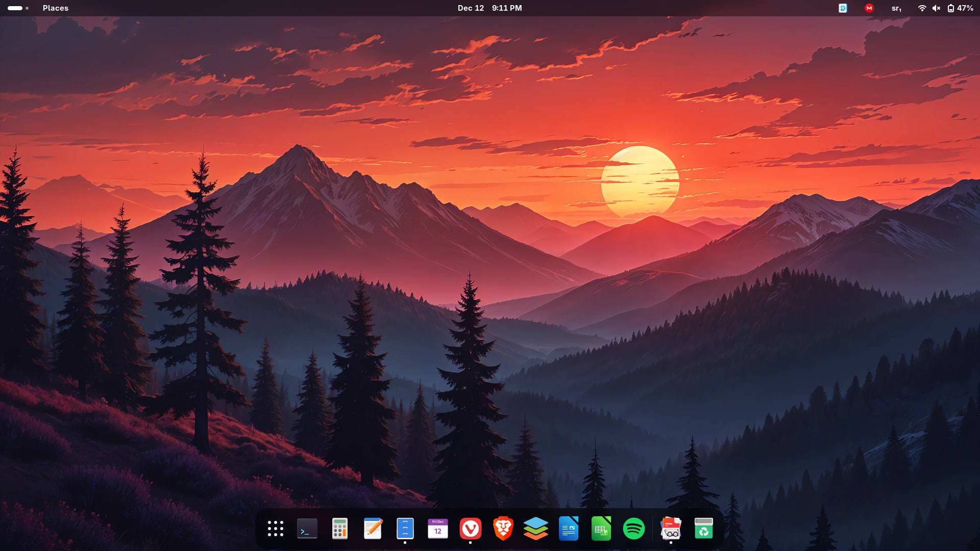980x551 pixels.
Task: Open the date and time calendar panel
Action: pyautogui.click(x=489, y=8)
